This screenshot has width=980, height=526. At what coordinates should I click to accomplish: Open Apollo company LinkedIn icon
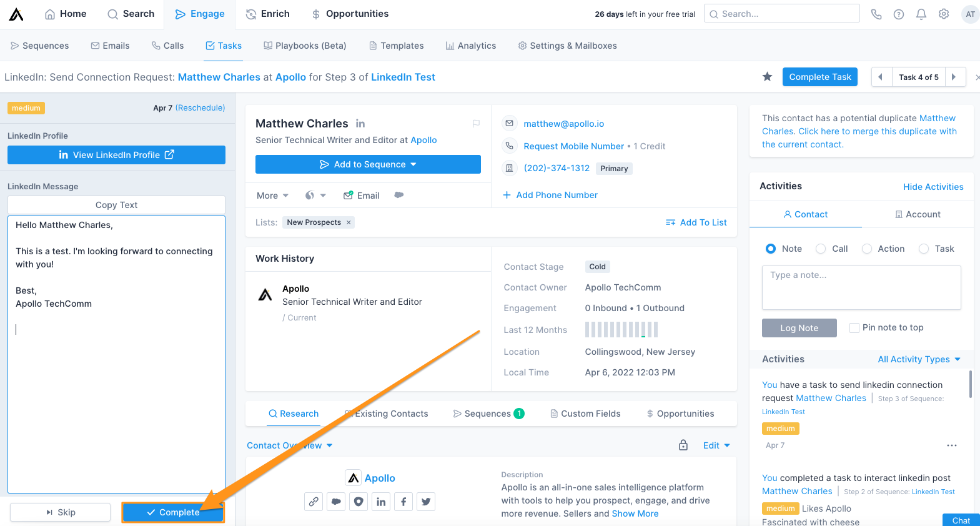coord(381,502)
